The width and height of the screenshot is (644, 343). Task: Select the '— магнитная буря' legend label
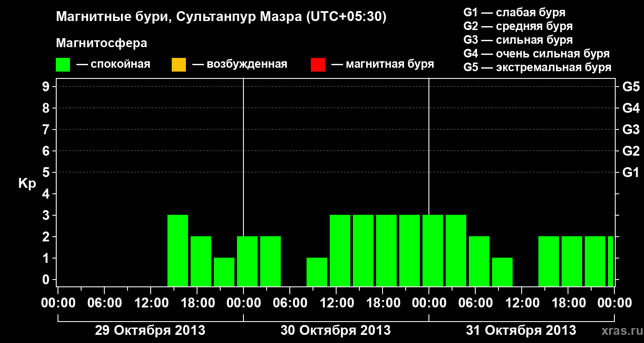383,64
